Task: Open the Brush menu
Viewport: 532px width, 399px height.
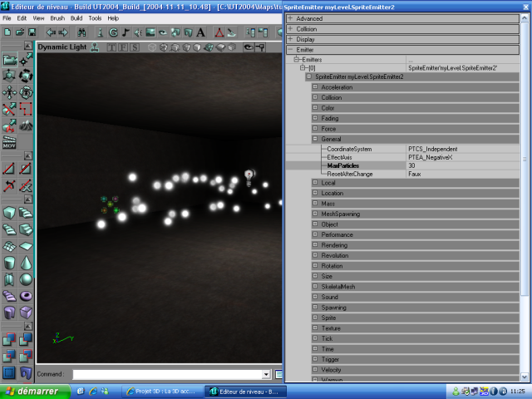Action: (x=57, y=18)
